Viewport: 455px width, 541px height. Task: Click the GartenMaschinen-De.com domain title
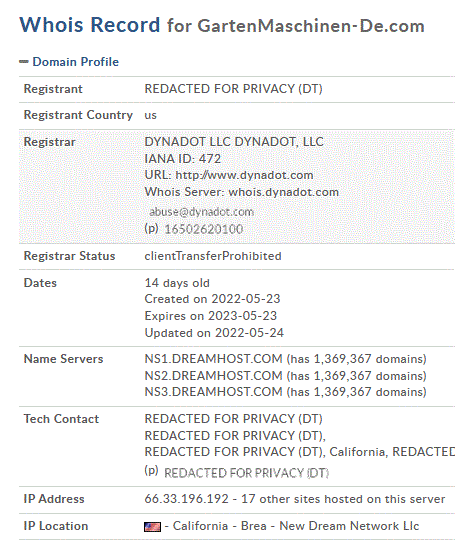[x=311, y=26]
